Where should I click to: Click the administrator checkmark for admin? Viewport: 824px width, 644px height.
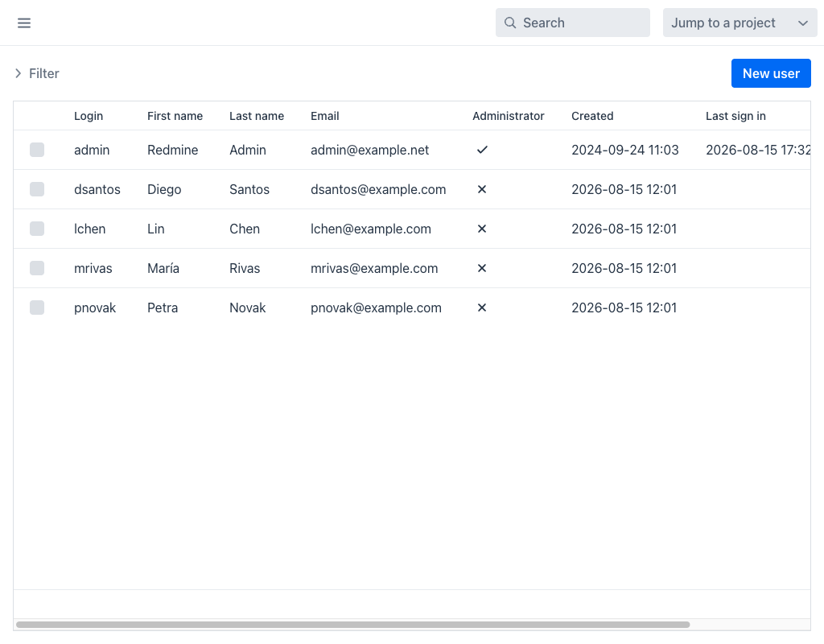click(x=482, y=150)
